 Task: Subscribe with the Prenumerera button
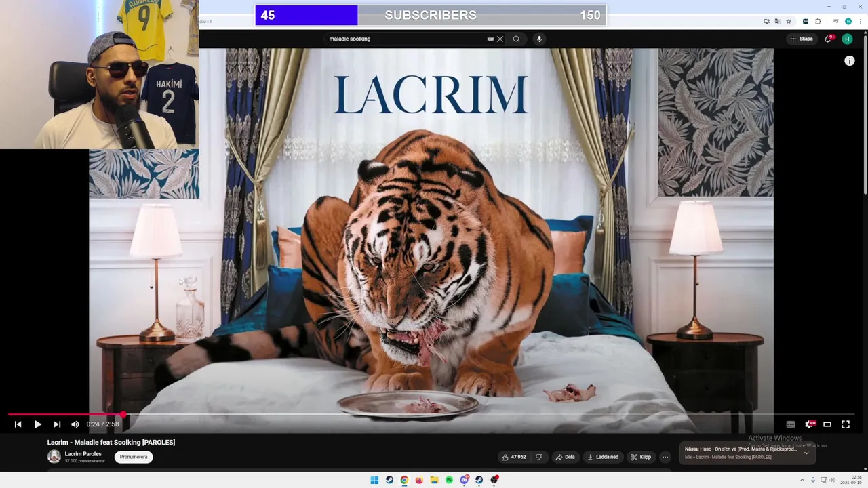(134, 457)
